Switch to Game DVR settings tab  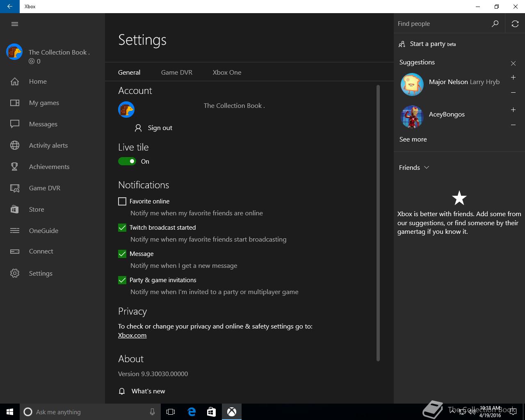pyautogui.click(x=177, y=72)
